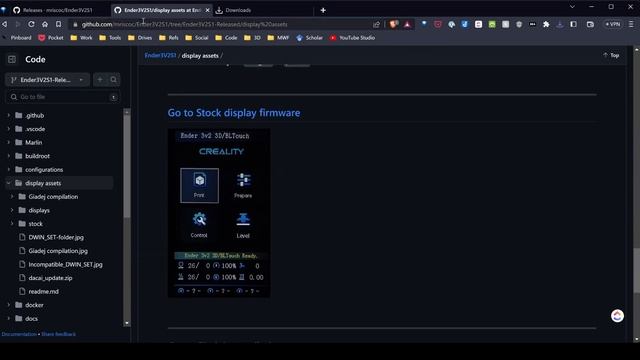Switch to the Downloads browser tab
This screenshot has width=640, height=360.
[238, 10]
